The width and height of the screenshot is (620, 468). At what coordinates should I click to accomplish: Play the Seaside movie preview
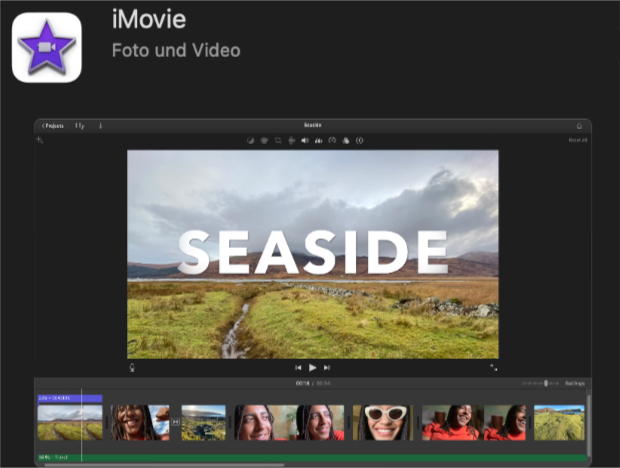pyautogui.click(x=312, y=368)
